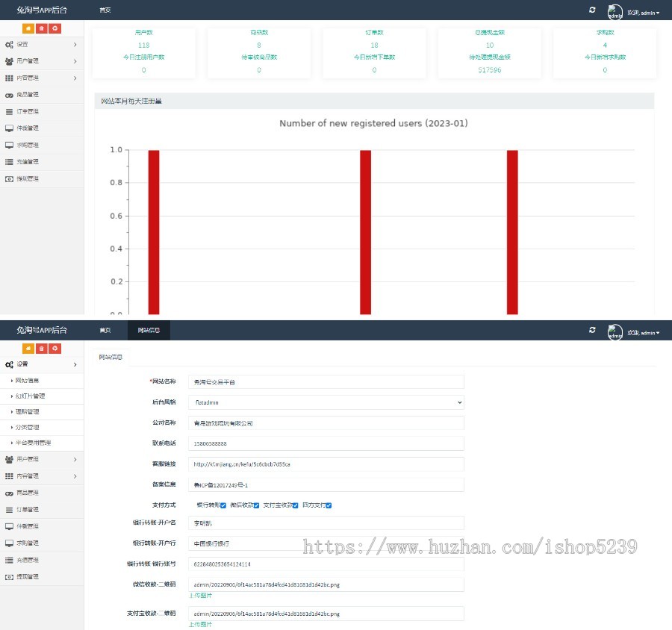This screenshot has height=630, width=672.
Task: Toggle the 银行转账 payment checkbox
Action: [223, 505]
